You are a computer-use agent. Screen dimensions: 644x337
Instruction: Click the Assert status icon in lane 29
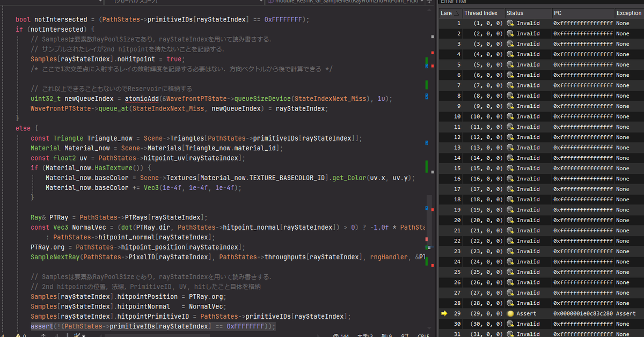(x=510, y=313)
